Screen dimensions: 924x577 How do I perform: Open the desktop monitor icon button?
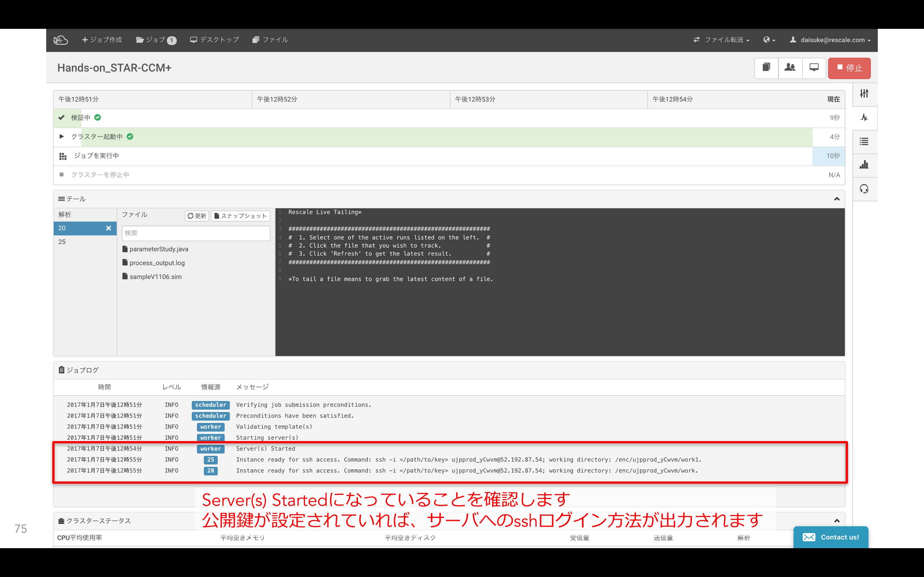point(814,68)
